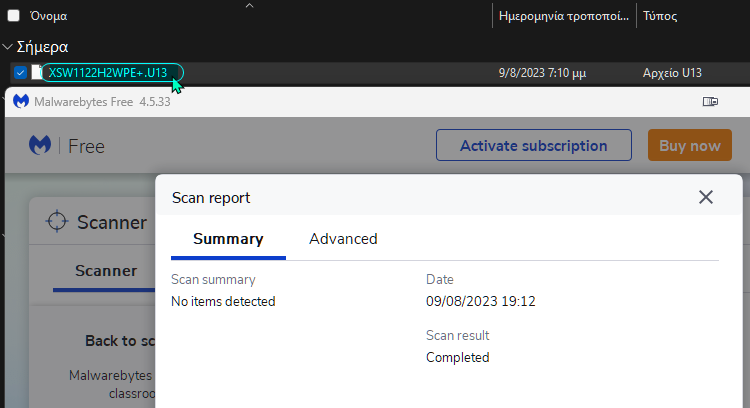Click the Buy now button
This screenshot has width=750, height=408.
pos(690,145)
